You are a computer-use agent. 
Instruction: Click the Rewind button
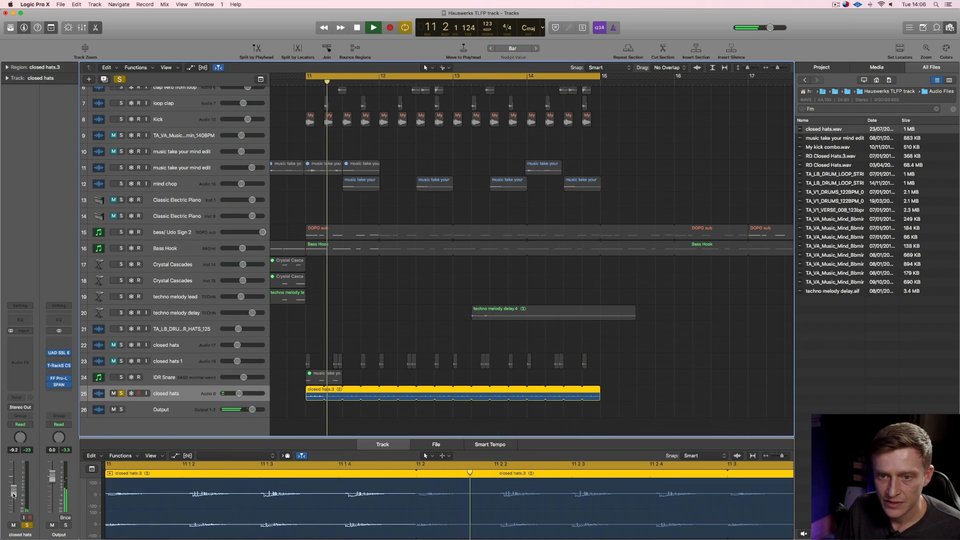tap(324, 28)
